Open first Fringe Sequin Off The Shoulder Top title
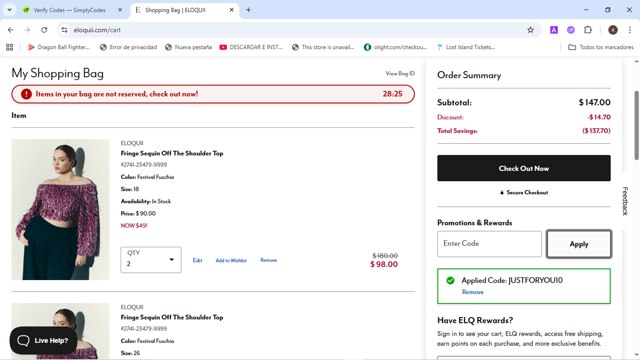Viewport: 640px width, 360px height. (172, 153)
